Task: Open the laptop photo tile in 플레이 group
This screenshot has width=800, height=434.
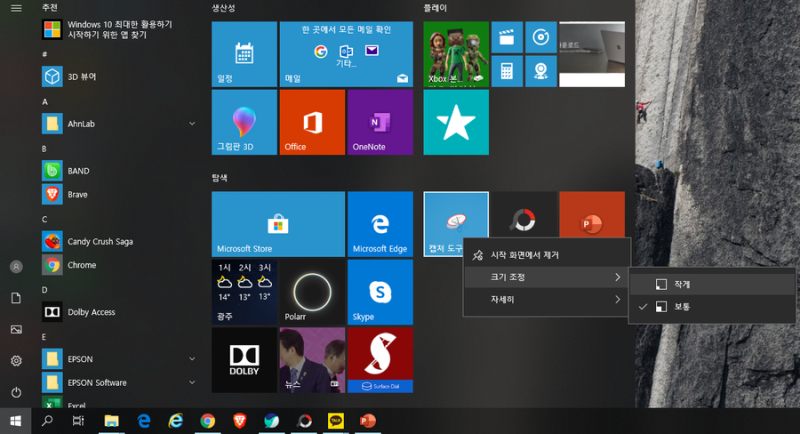Action: click(x=592, y=54)
